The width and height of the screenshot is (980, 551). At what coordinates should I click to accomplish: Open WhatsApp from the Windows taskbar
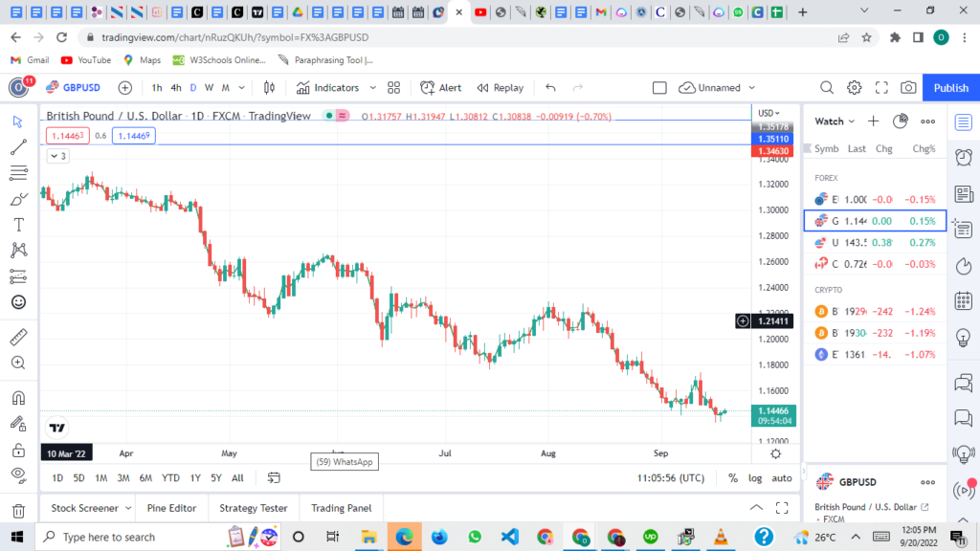[x=475, y=537]
